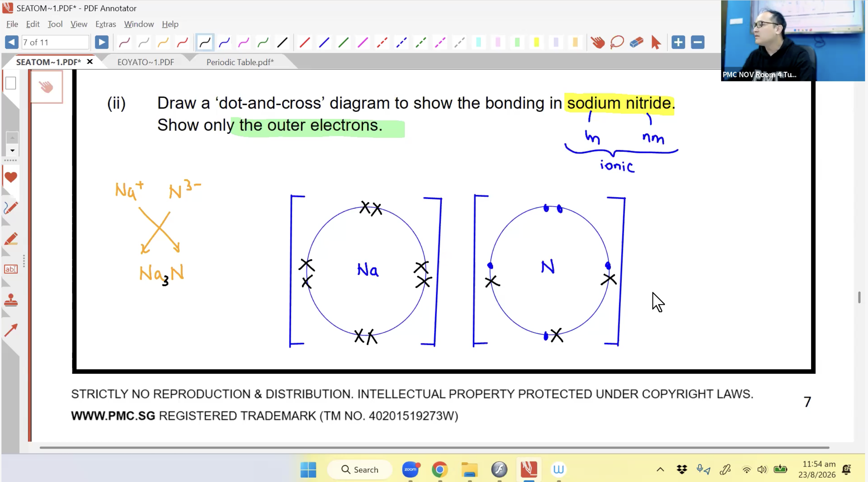
Task: Activate the Eraser tool
Action: 637,43
